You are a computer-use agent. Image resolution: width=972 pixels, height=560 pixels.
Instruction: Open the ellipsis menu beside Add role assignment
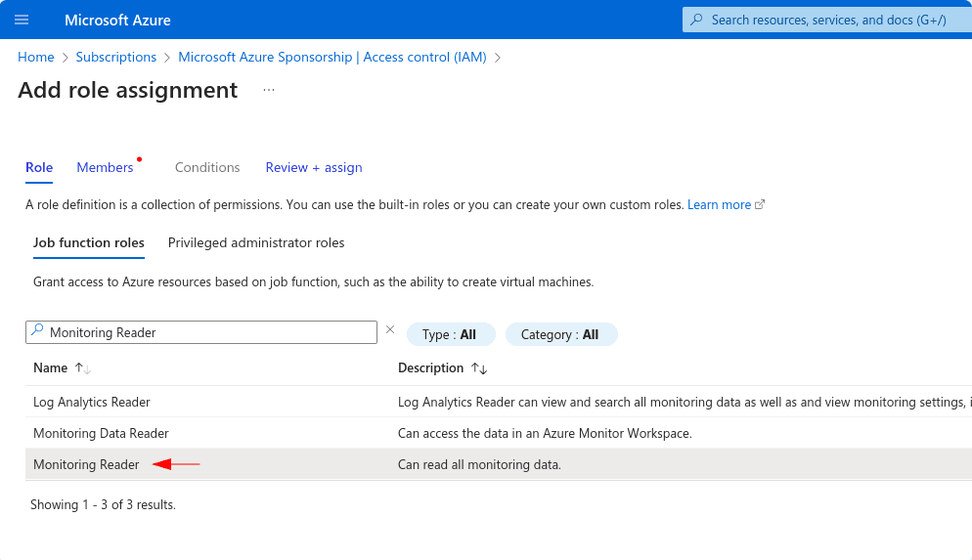pyautogui.click(x=269, y=90)
